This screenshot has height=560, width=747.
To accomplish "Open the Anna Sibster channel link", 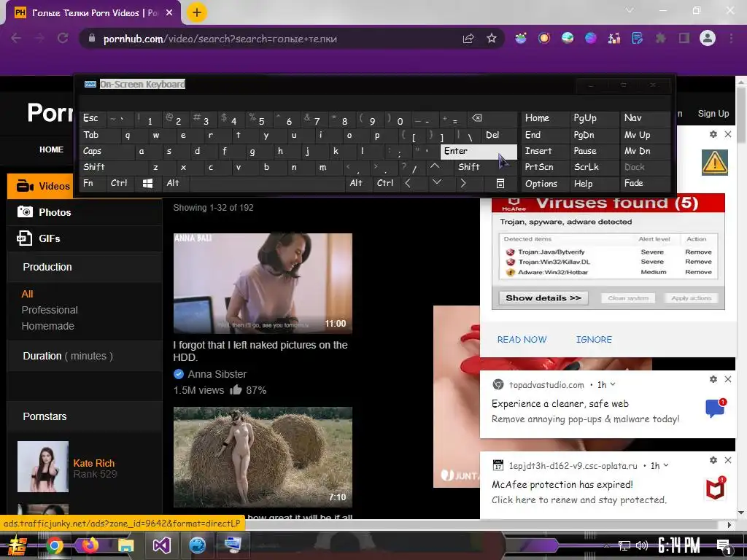I will (217, 374).
